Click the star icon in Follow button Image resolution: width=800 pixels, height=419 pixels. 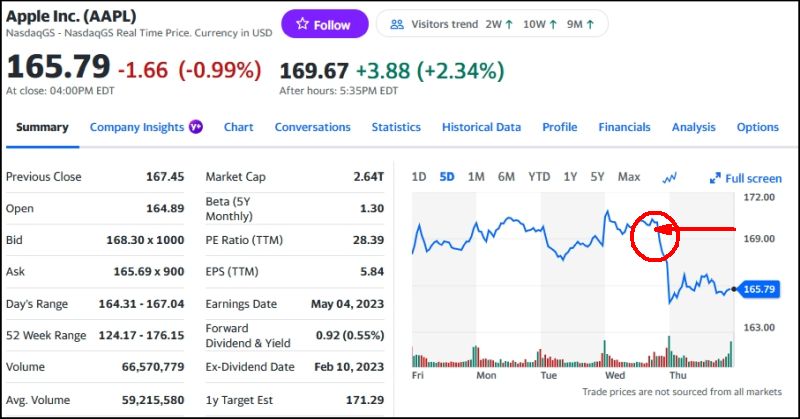click(301, 25)
